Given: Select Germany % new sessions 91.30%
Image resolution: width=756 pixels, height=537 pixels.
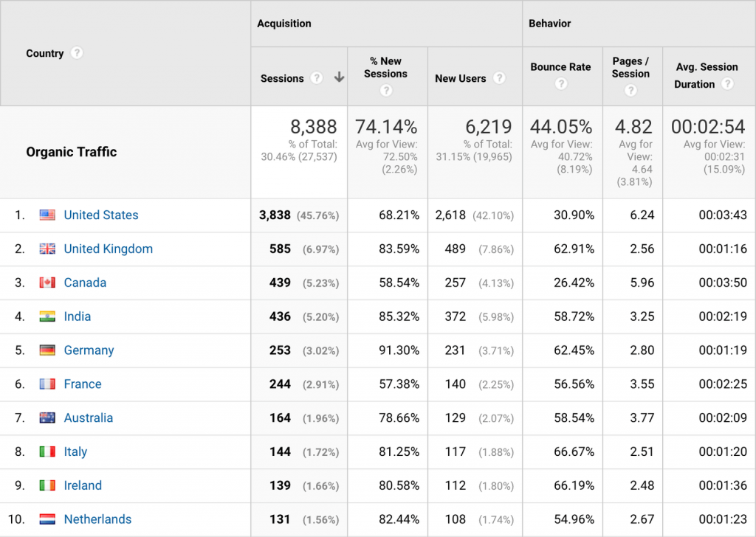Looking at the screenshot, I should (399, 350).
